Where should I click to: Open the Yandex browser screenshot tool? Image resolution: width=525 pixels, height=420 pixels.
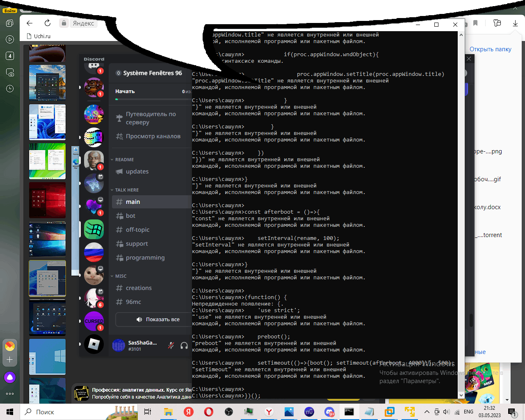pos(10,73)
